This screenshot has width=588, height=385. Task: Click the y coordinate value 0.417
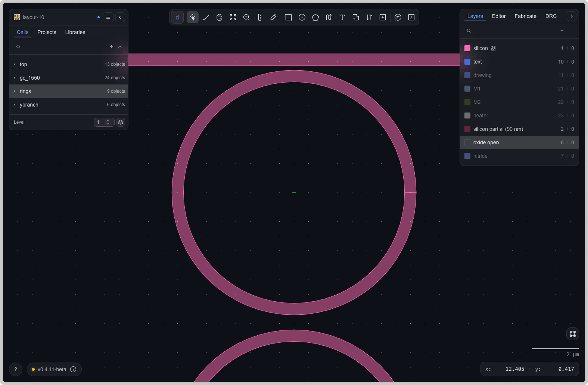tap(566, 369)
